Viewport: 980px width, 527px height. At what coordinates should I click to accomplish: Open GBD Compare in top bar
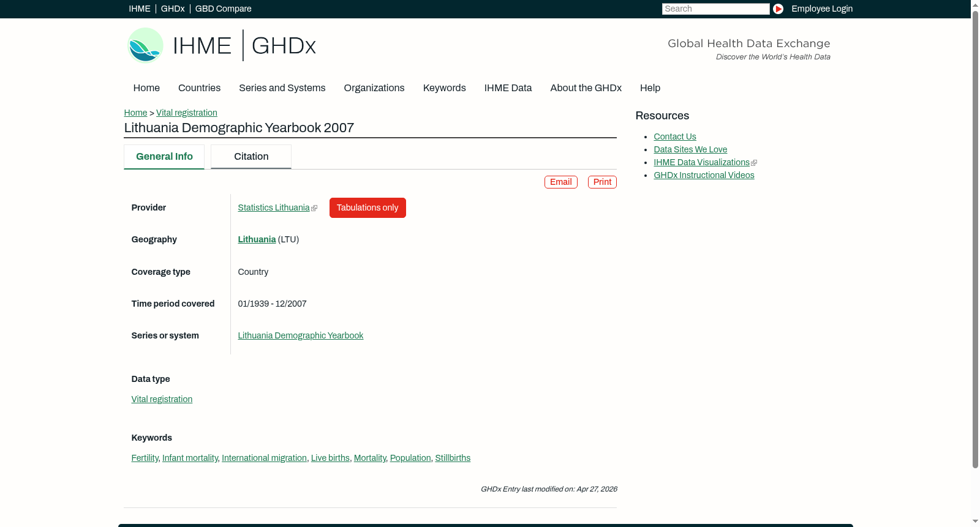coord(224,9)
